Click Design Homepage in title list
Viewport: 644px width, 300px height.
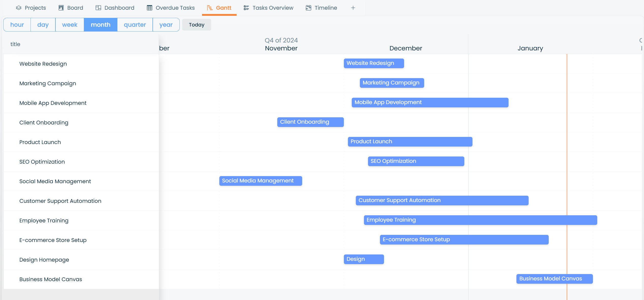(44, 260)
